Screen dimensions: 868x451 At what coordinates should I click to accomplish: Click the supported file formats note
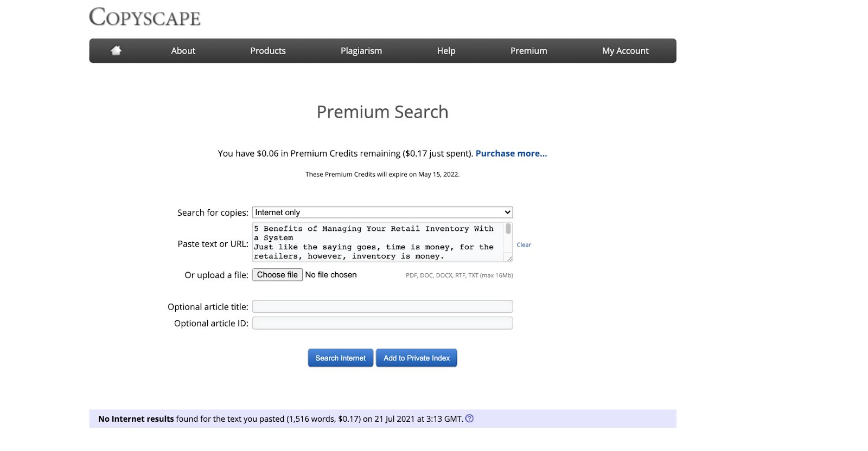459,275
